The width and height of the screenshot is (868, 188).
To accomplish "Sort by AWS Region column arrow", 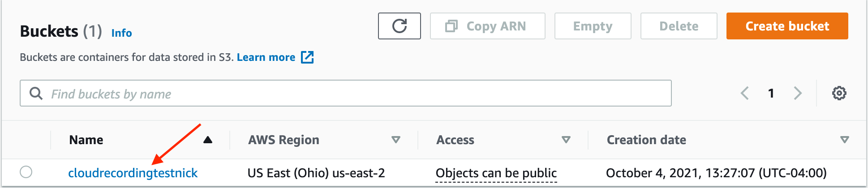I will (x=395, y=140).
